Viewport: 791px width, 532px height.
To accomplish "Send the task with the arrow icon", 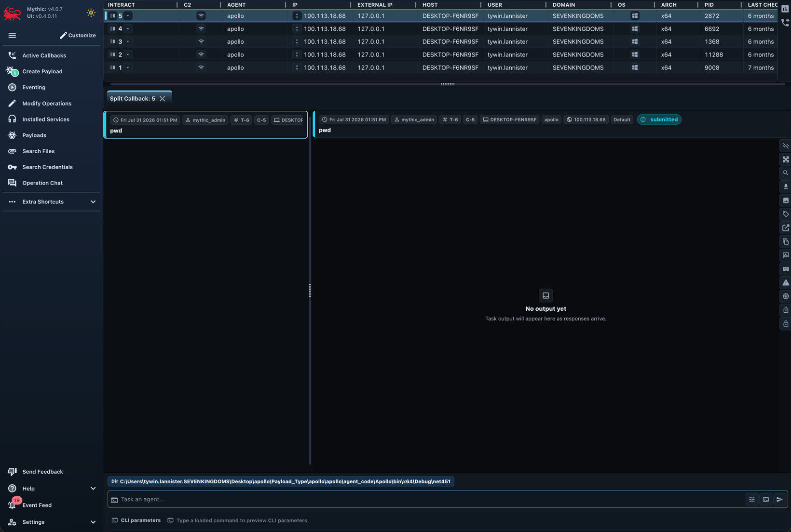I will pos(779,500).
